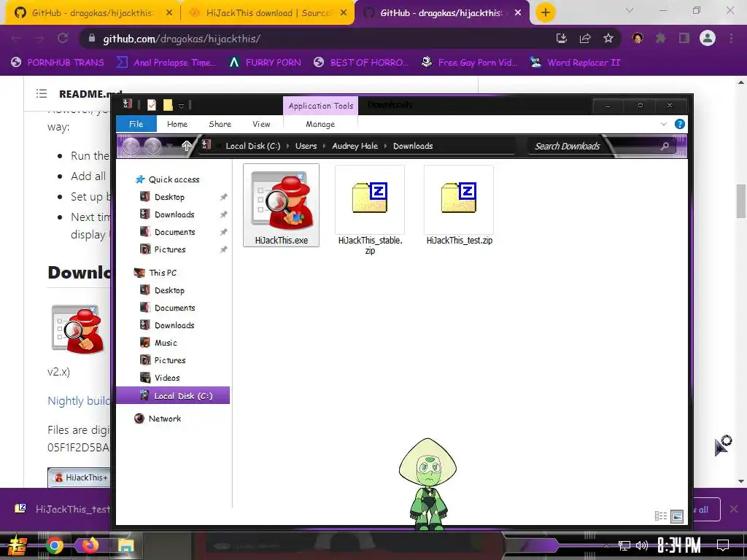The height and width of the screenshot is (560, 747).
Task: Toggle Chrome's side panel icon
Action: (684, 39)
